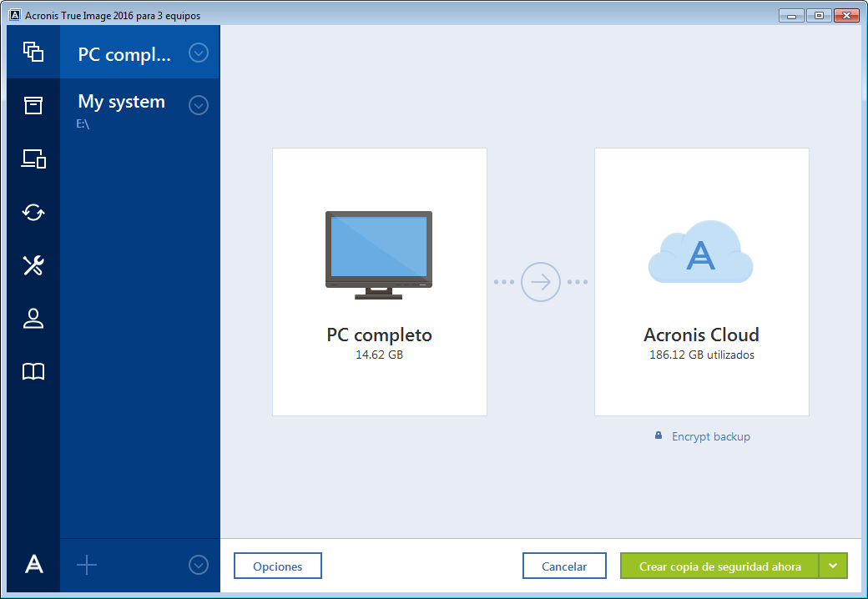868x599 pixels.
Task: Maximize the Acronis True Image window
Action: (x=820, y=16)
